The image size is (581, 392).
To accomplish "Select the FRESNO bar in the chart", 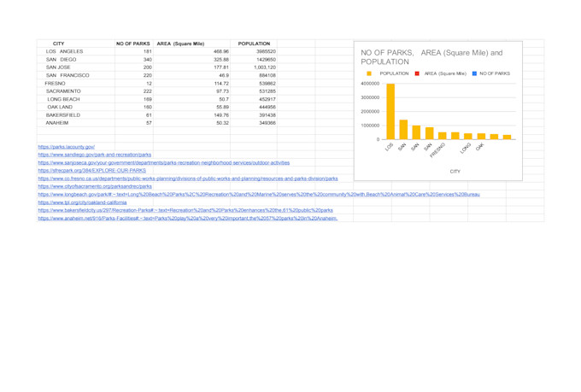I will [x=442, y=136].
